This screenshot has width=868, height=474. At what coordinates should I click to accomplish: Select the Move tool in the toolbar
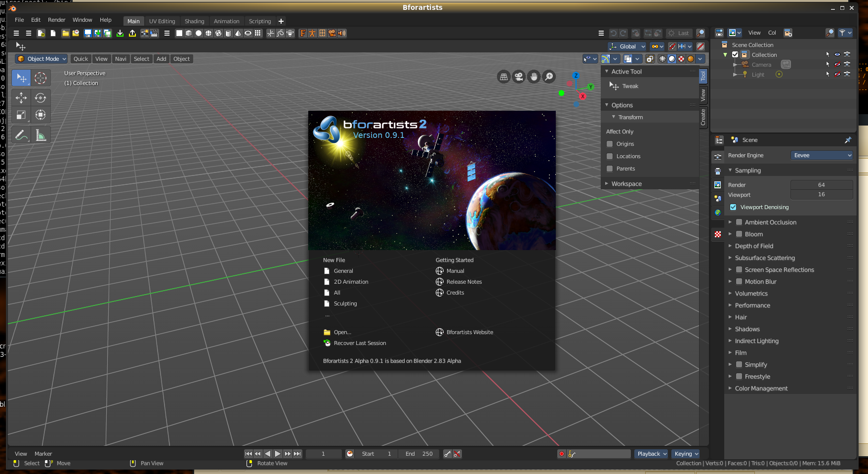pos(21,98)
